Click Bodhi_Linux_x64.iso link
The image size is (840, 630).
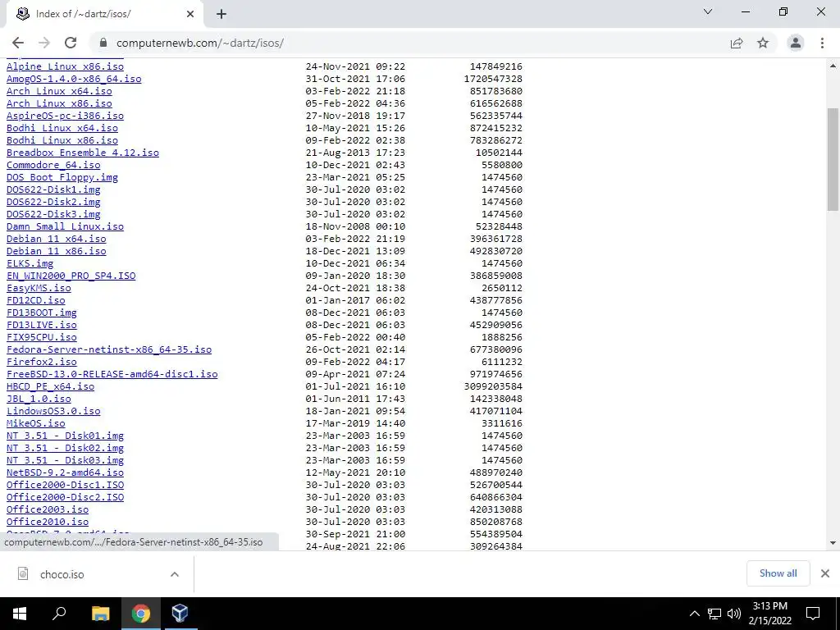click(62, 128)
